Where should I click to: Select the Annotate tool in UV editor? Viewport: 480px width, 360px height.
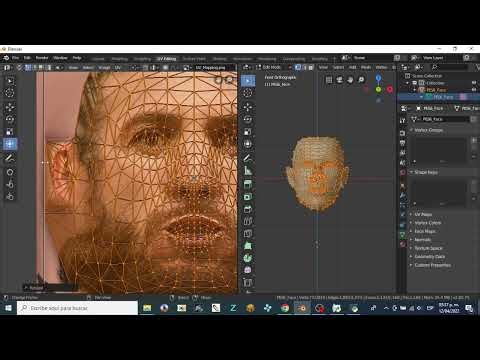coord(10,158)
